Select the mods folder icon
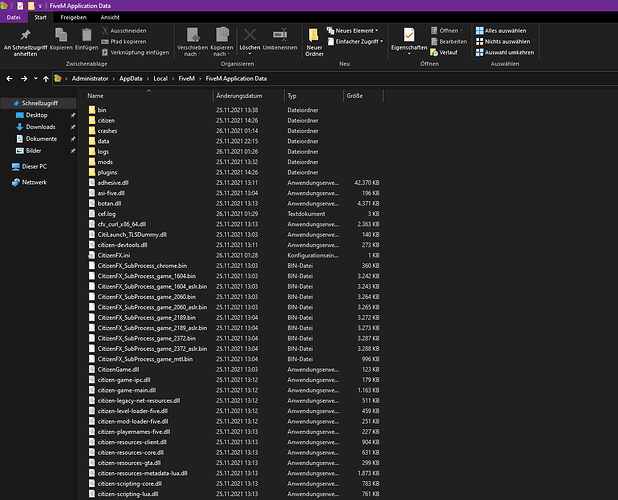618x500 pixels. click(92, 162)
